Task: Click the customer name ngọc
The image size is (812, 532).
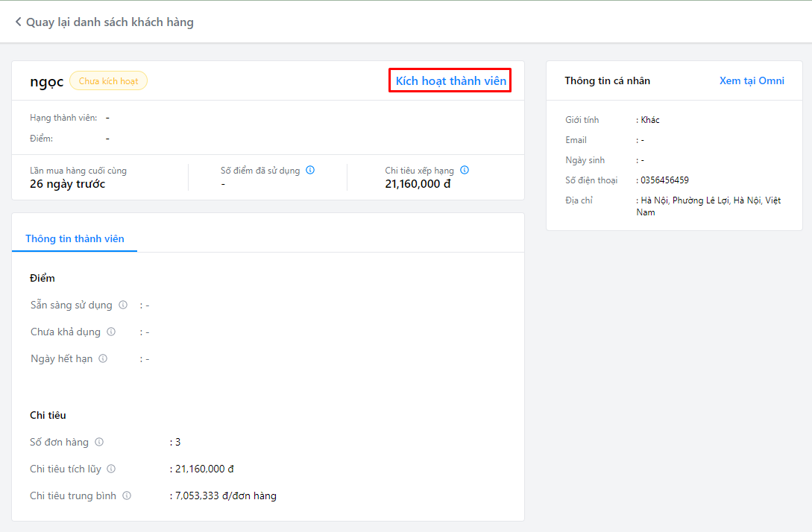Action: pyautogui.click(x=46, y=81)
